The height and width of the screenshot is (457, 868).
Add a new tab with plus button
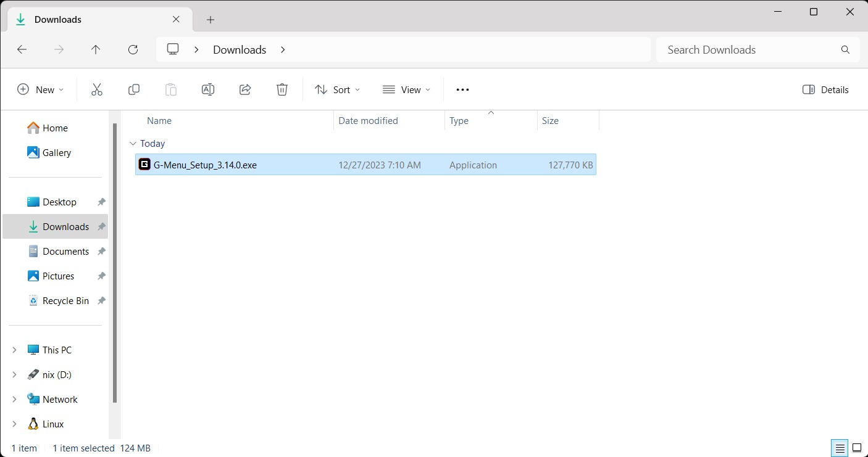(211, 20)
